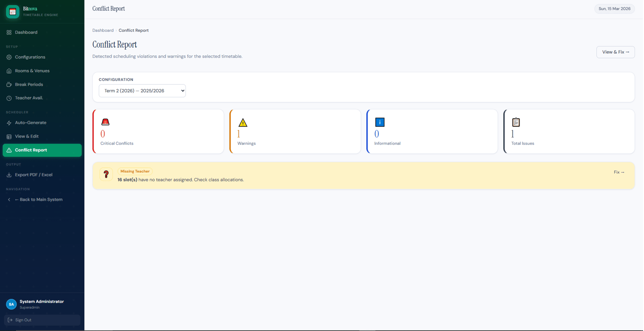
Task: Click the View & Fix button
Action: point(615,52)
